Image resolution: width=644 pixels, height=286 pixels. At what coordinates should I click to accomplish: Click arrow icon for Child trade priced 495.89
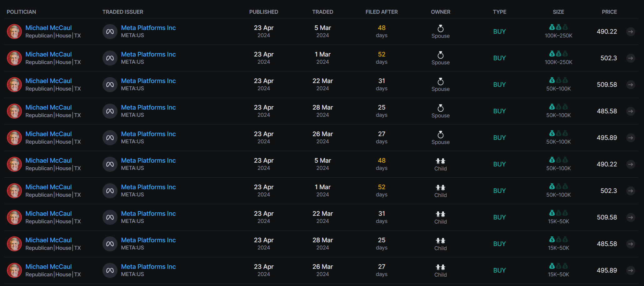coord(631,270)
